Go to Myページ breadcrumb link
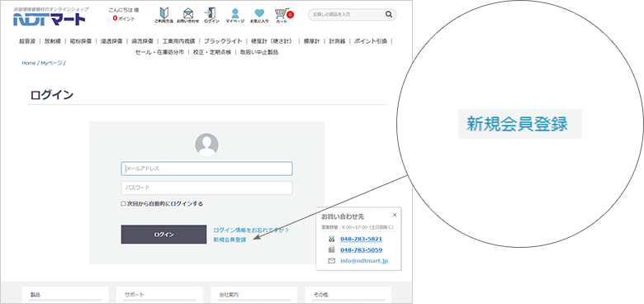 (x=51, y=64)
